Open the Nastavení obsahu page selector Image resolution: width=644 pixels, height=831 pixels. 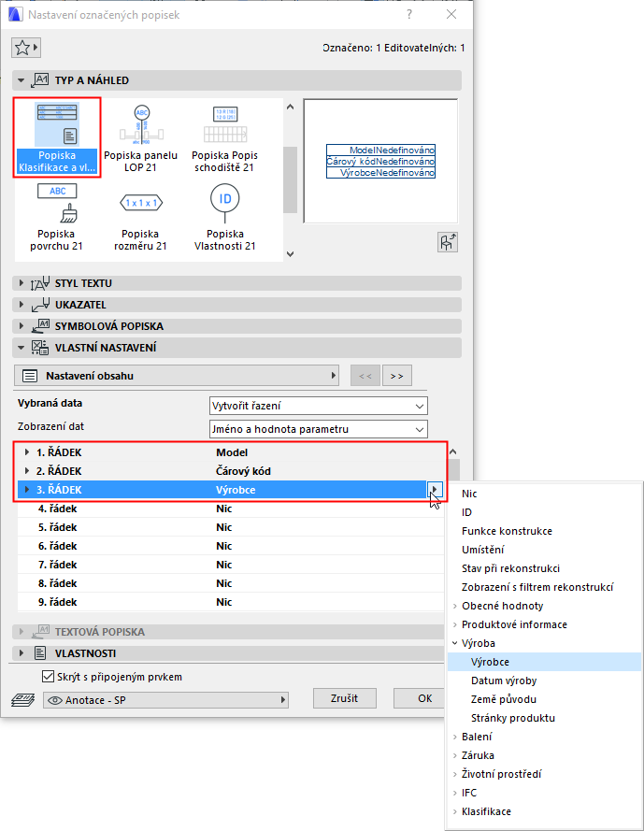[x=177, y=376]
